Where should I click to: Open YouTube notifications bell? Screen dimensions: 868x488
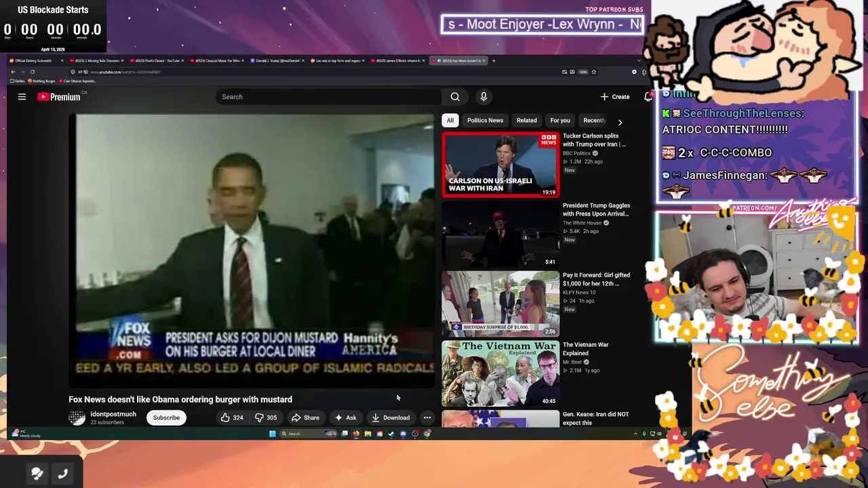point(648,97)
